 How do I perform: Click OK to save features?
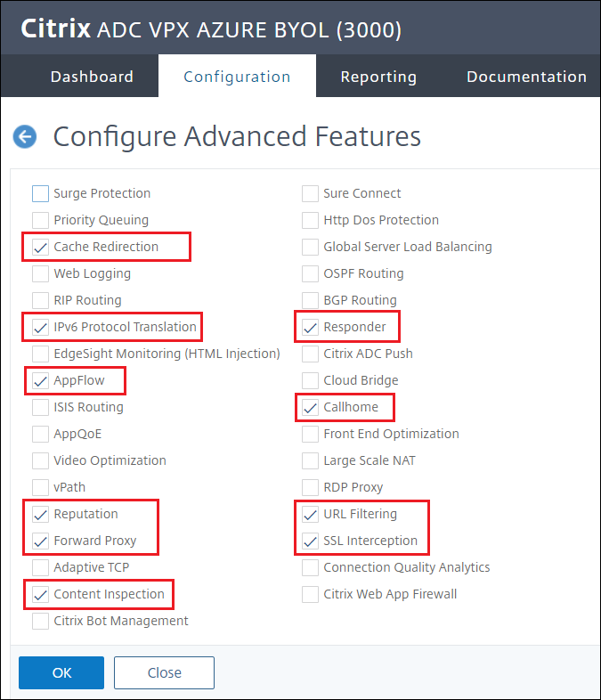click(x=61, y=672)
